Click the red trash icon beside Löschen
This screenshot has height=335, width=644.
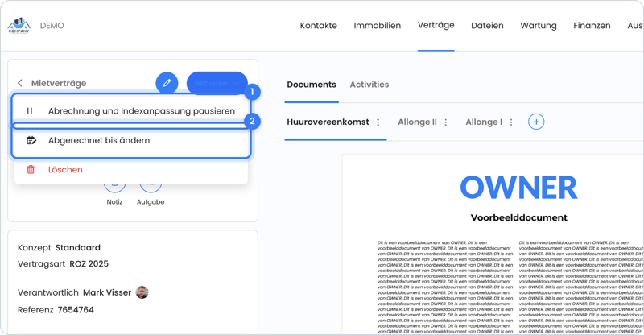[31, 169]
